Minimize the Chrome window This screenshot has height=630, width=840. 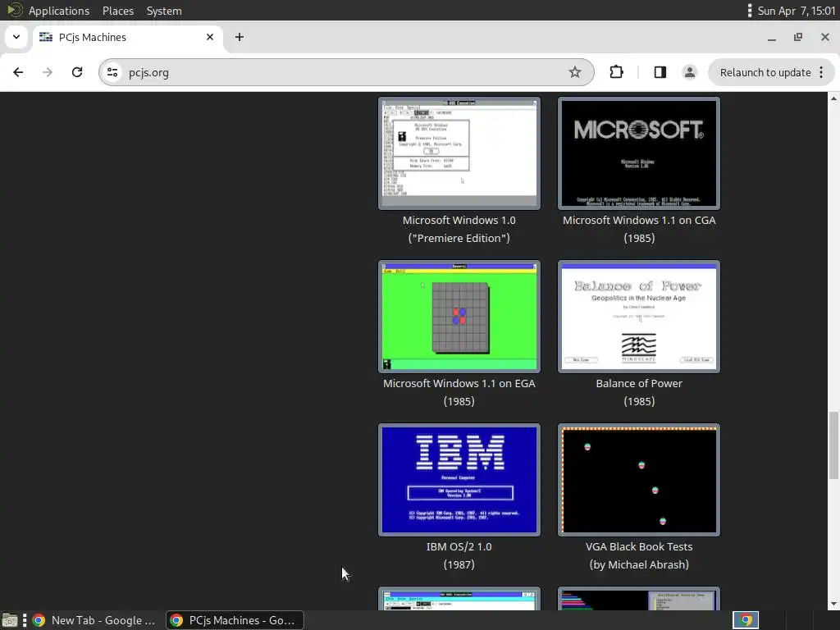[772, 38]
